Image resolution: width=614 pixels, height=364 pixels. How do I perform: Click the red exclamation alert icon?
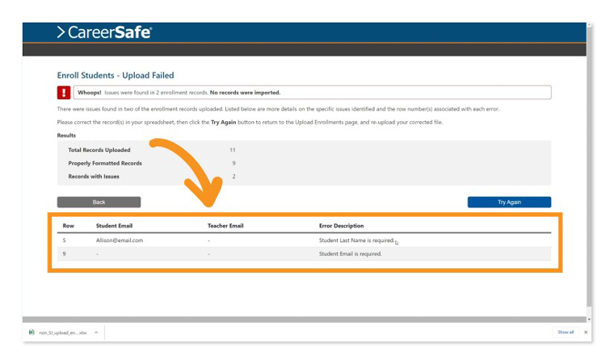point(64,92)
